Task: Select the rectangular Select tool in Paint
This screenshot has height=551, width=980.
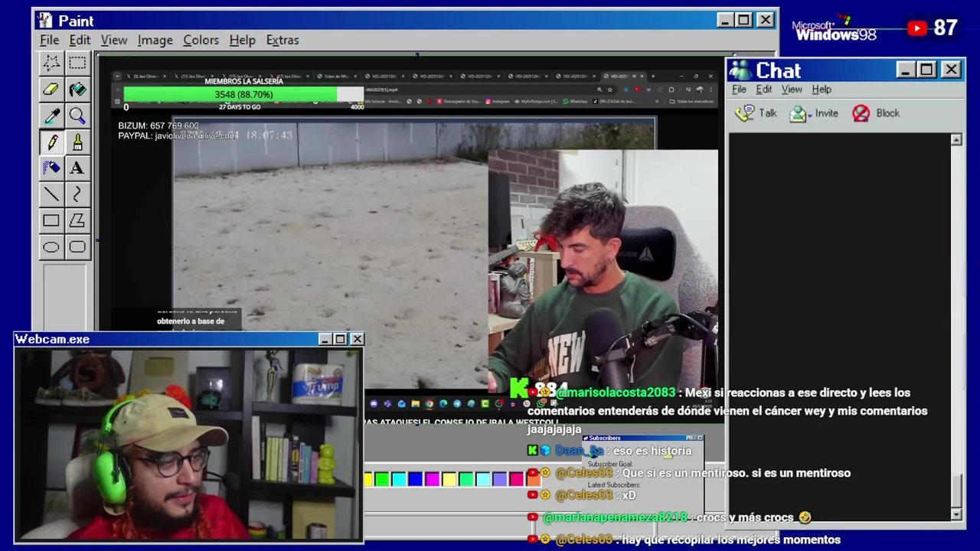Action: coord(77,64)
